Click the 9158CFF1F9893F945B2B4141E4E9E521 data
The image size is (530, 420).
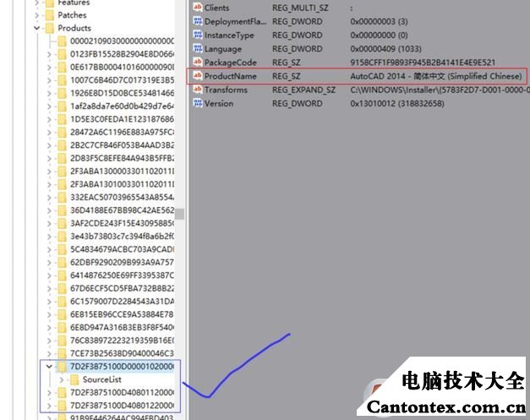coord(423,63)
